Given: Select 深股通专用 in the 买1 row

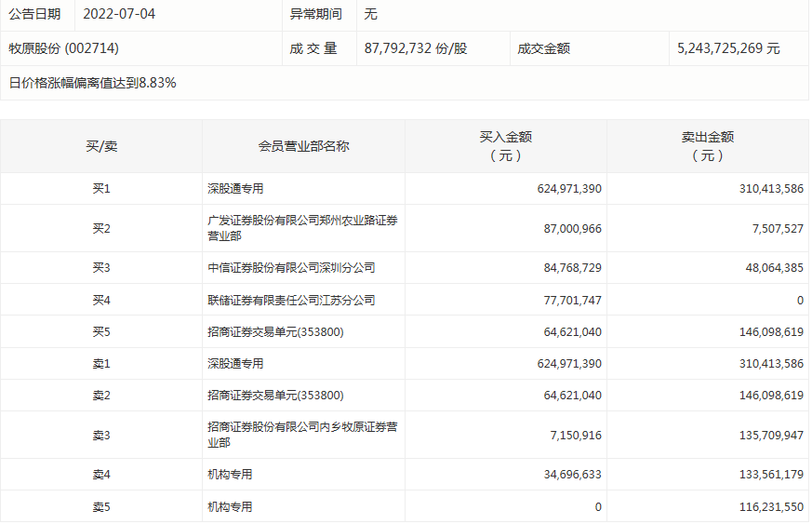Looking at the screenshot, I should click(235, 189).
